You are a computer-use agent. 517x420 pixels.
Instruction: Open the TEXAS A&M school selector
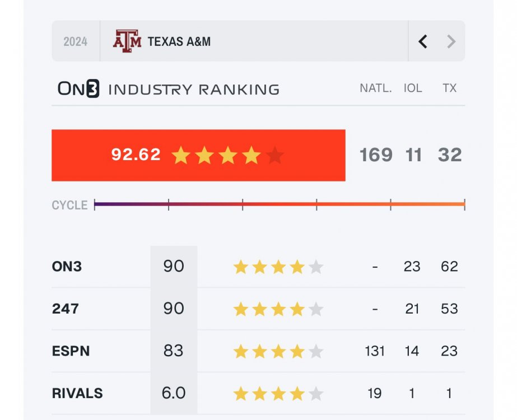tap(179, 41)
